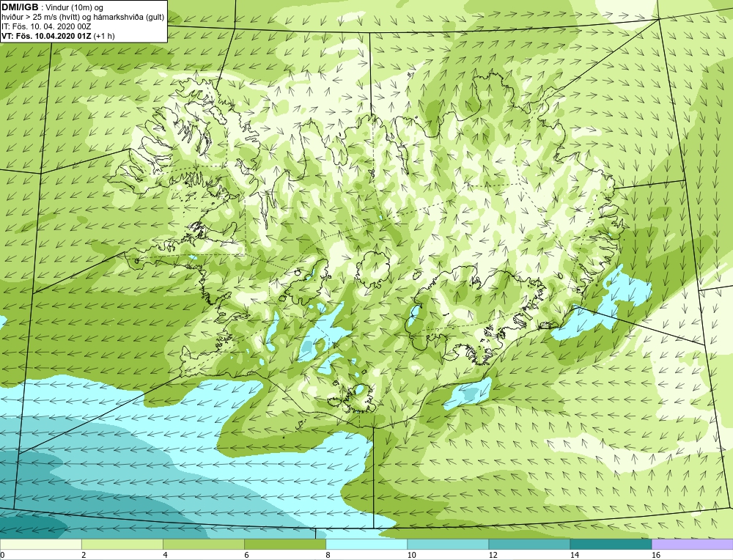This screenshot has width=733, height=560.
Task: Click the light cyan 8–10 m/s legend swatch
Action: point(366,545)
